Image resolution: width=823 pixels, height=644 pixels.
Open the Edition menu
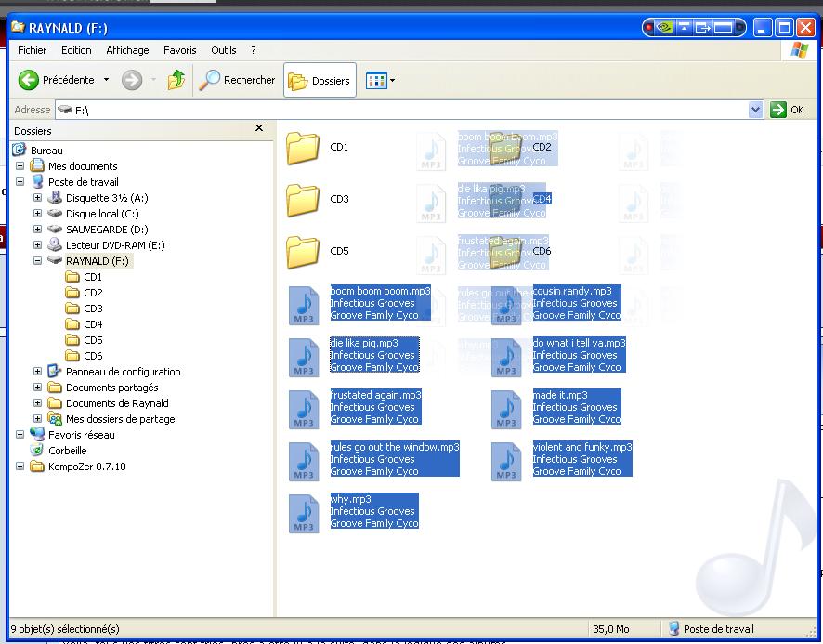[76, 50]
